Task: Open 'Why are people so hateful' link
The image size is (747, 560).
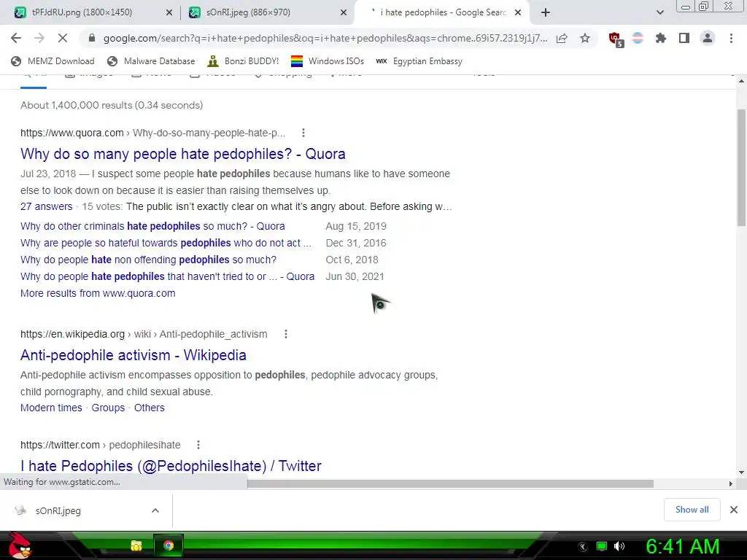Action: tap(166, 243)
